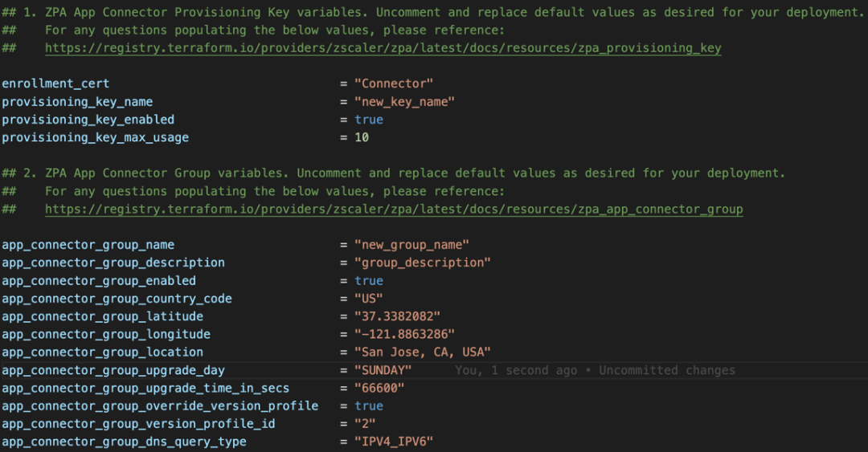Click the latitude value "37.3382082"
The width and height of the screenshot is (868, 452).
[397, 316]
